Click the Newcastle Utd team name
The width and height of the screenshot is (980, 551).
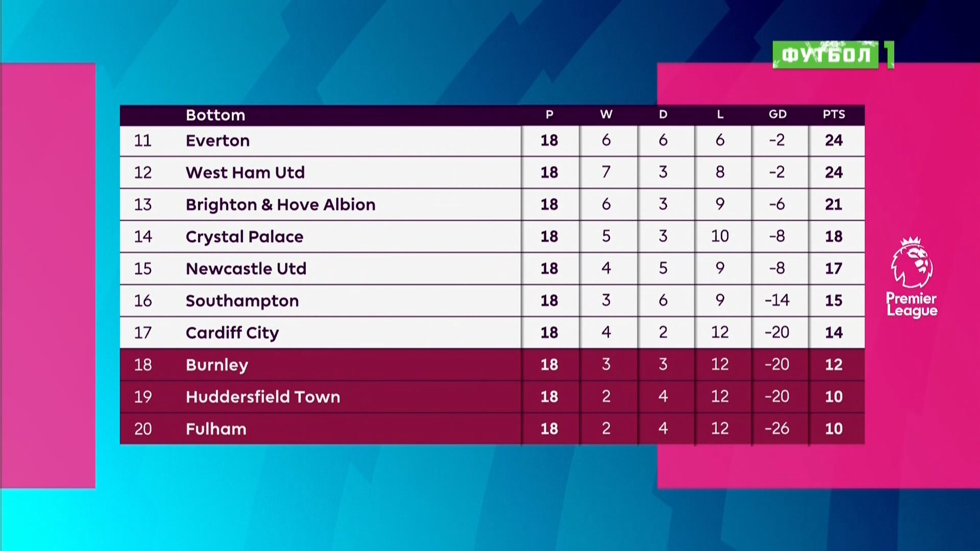[x=246, y=269]
